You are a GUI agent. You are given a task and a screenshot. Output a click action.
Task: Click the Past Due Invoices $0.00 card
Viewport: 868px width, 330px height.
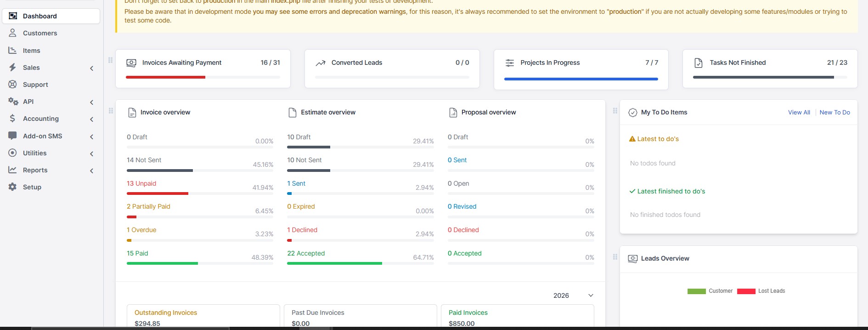[x=361, y=317]
